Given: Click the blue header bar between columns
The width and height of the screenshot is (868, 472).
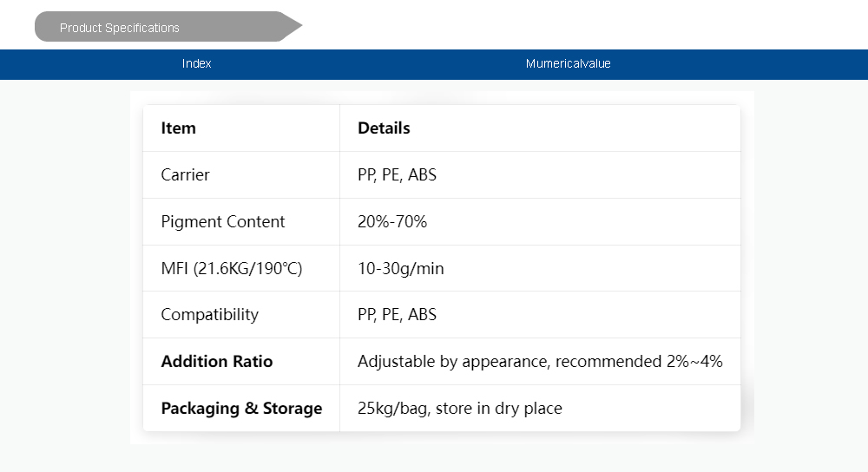Looking at the screenshot, I should [x=365, y=64].
